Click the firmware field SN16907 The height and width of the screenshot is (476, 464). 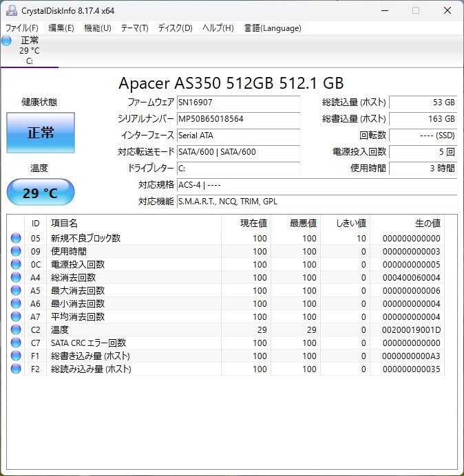pyautogui.click(x=238, y=102)
